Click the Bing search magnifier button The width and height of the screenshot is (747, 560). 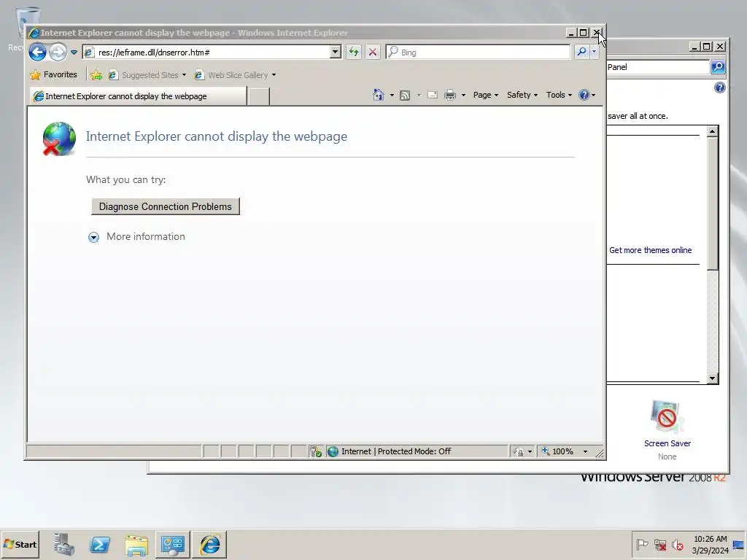click(581, 52)
